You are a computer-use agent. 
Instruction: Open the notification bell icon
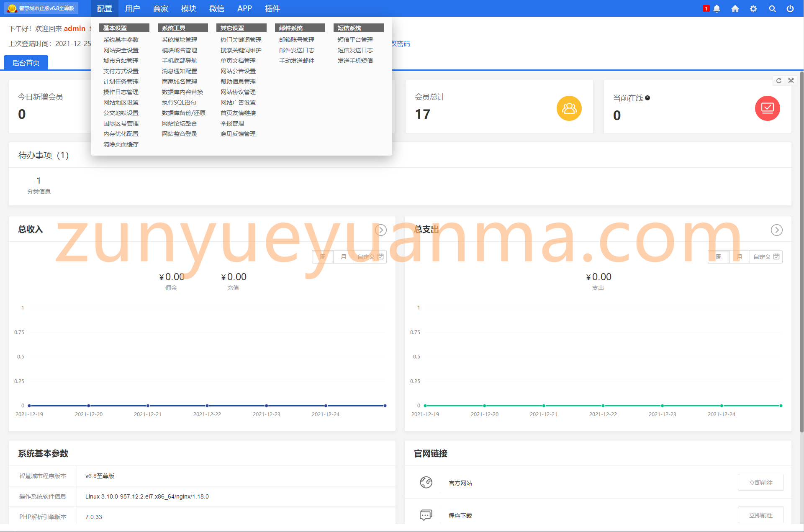click(x=717, y=9)
